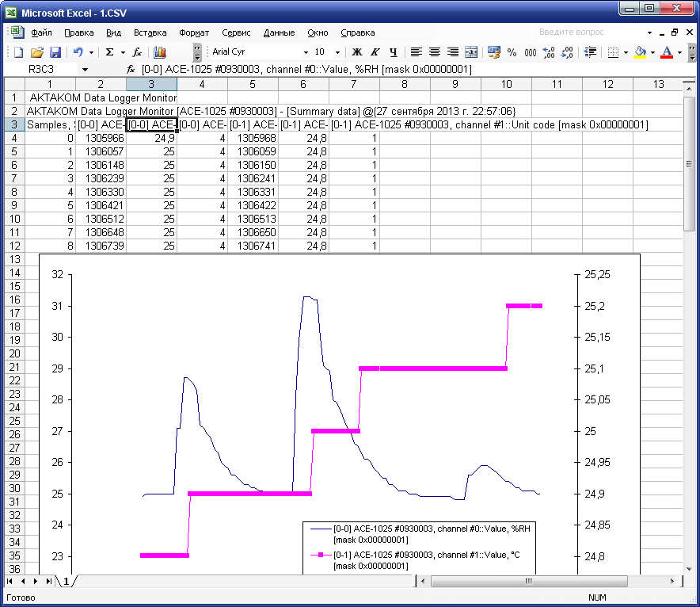The height and width of the screenshot is (607, 700).
Task: Click the formula bar text field
Action: coord(411,69)
